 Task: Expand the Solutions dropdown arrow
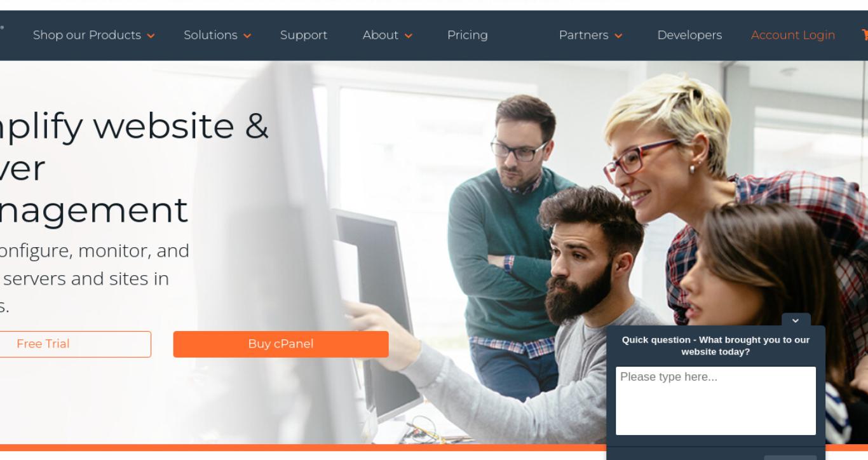[x=247, y=36]
